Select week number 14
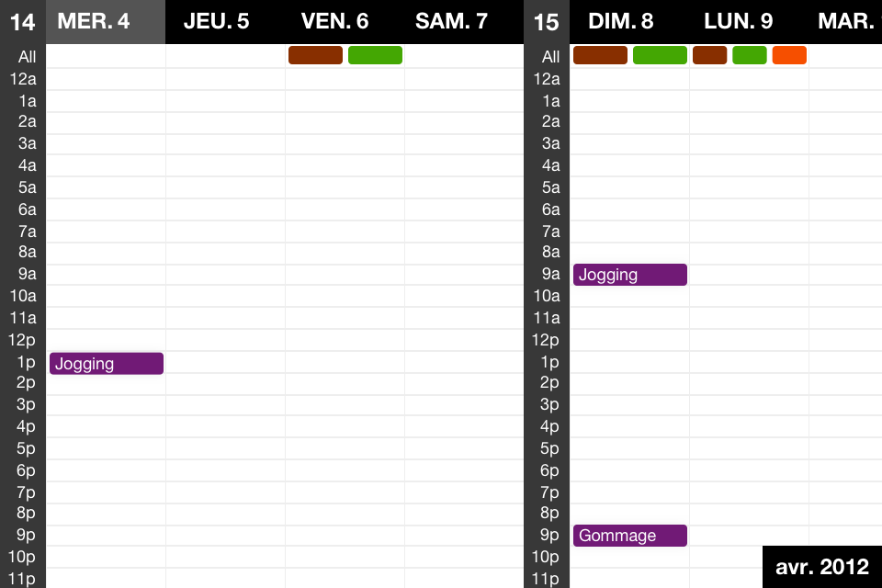This screenshot has height=588, width=882. pos(22,22)
